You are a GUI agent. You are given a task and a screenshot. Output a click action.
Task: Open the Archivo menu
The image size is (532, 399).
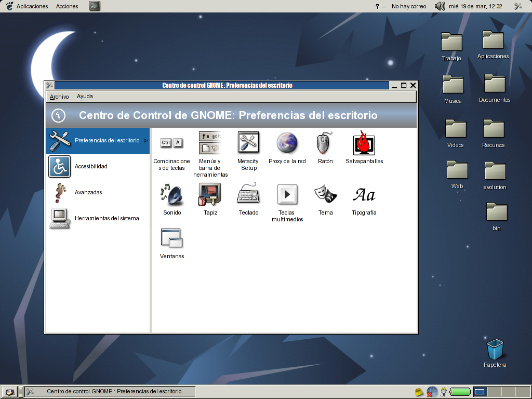click(59, 97)
